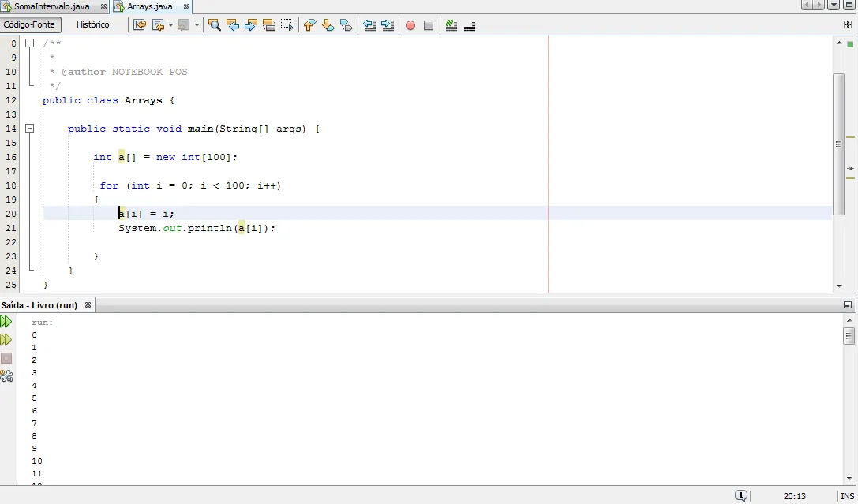Toggle Rectangular Selection mode
858x504 pixels.
pos(287,25)
